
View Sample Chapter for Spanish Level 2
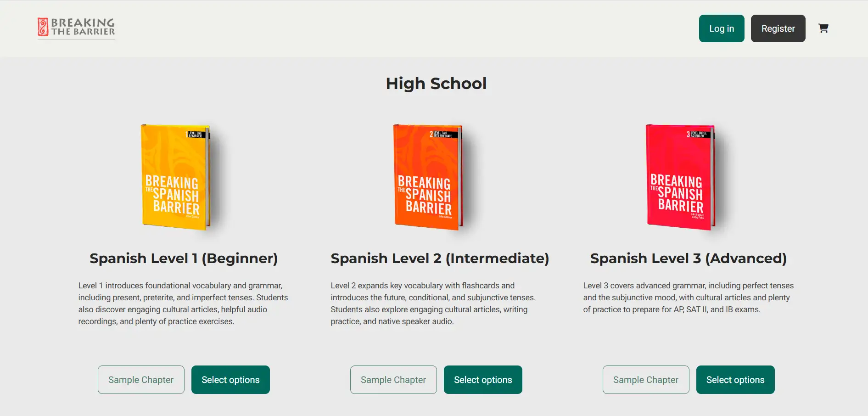(393, 380)
